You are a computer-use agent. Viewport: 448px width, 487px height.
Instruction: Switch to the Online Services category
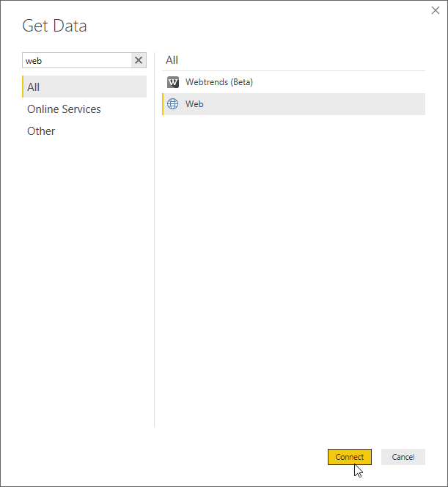pyautogui.click(x=64, y=109)
